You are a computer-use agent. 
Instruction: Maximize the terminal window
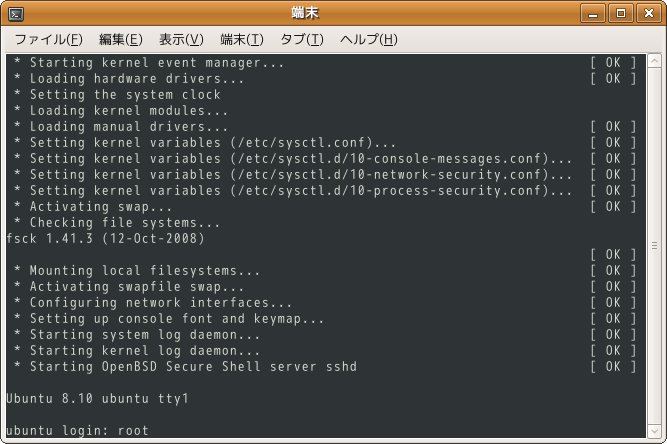coord(621,14)
